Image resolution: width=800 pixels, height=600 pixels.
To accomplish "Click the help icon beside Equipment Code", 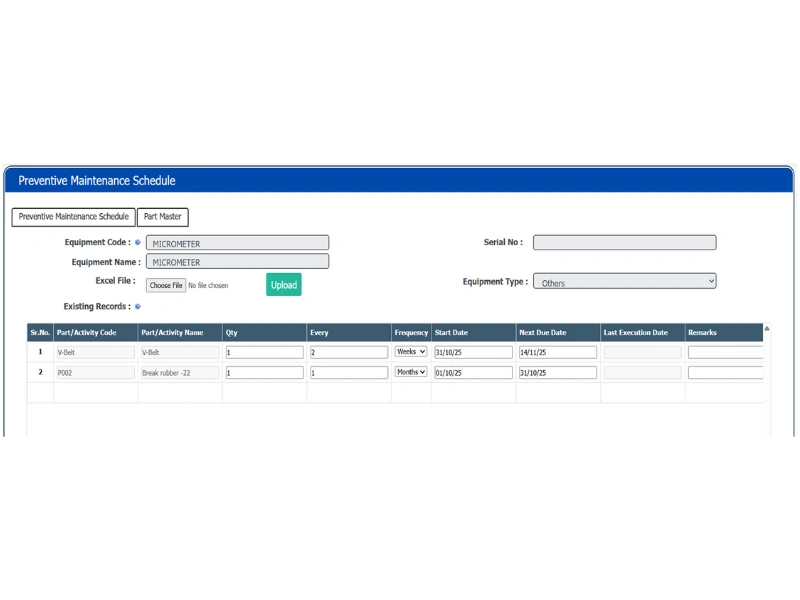I will pos(139,242).
